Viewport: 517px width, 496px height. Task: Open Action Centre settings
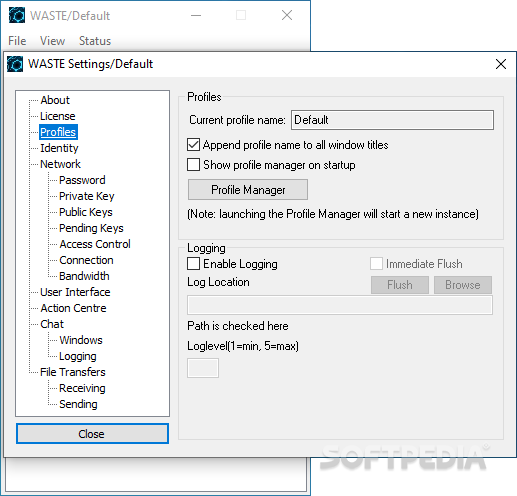pos(73,308)
